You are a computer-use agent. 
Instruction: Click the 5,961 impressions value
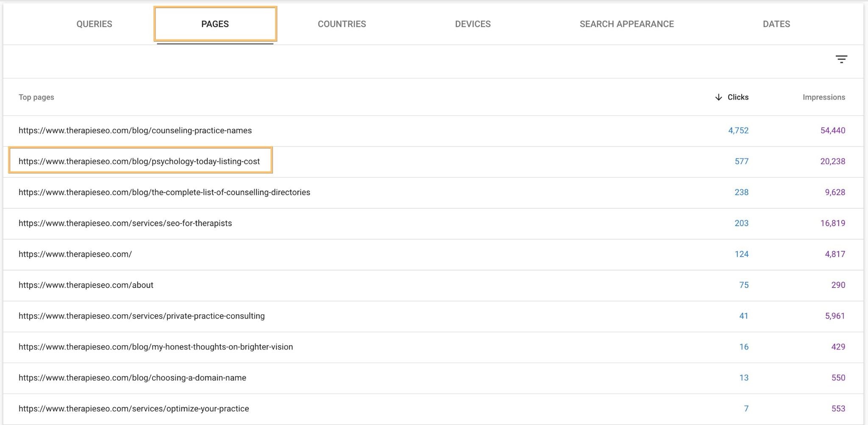coord(835,316)
